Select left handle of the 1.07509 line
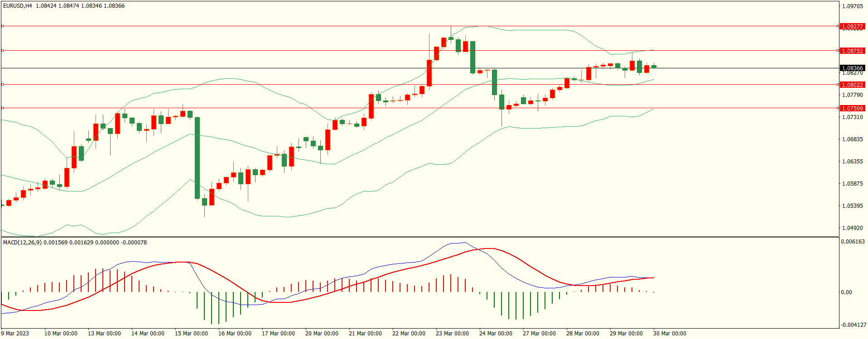The width and height of the screenshot is (868, 339). (x=2, y=108)
